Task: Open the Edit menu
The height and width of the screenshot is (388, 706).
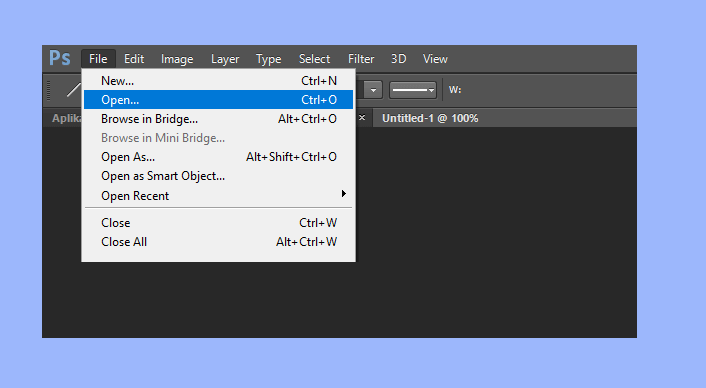Action: tap(134, 59)
